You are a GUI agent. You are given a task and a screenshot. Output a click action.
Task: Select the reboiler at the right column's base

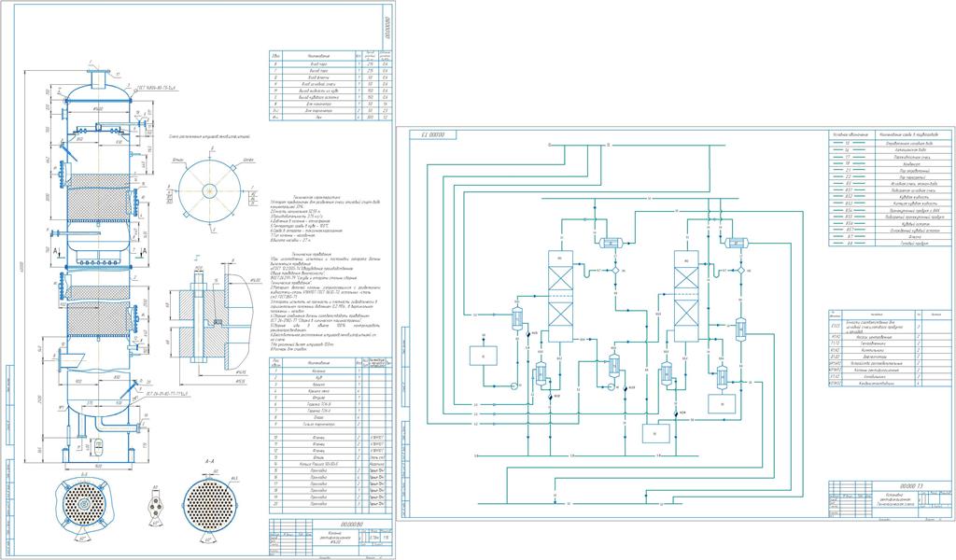coord(667,373)
